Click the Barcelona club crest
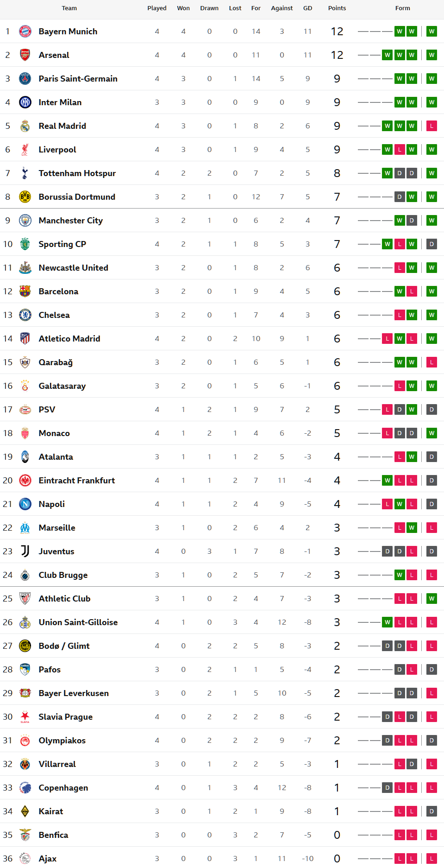Image resolution: width=444 pixels, height=868 pixels. pos(25,291)
